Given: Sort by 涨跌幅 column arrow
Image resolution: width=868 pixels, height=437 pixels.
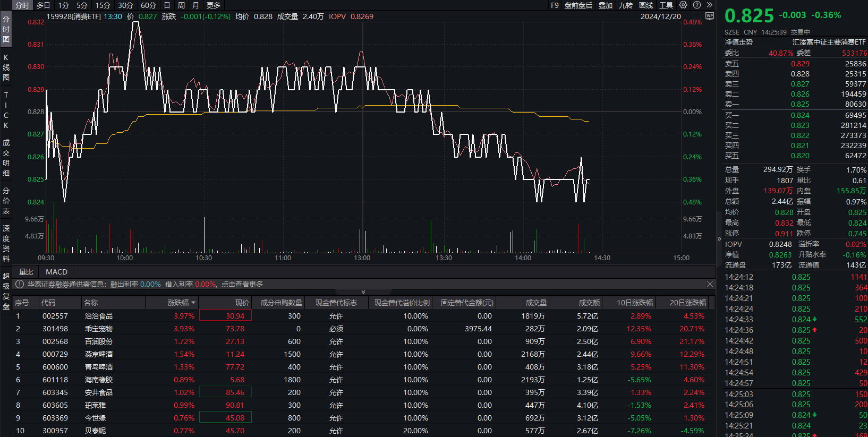Looking at the screenshot, I should [193, 303].
